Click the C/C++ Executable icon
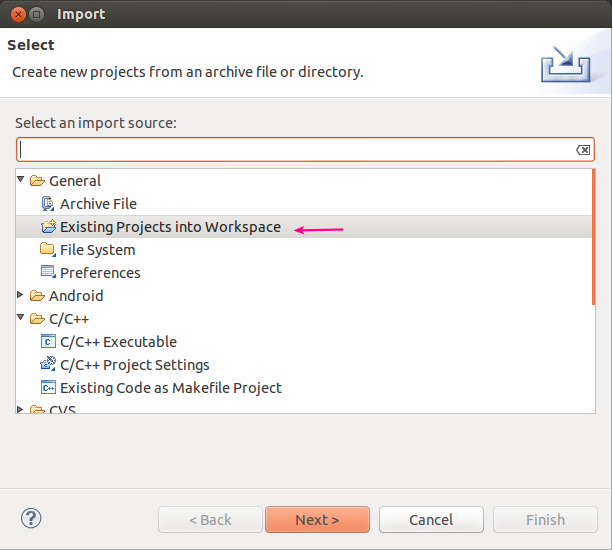The width and height of the screenshot is (613, 550). coord(47,342)
